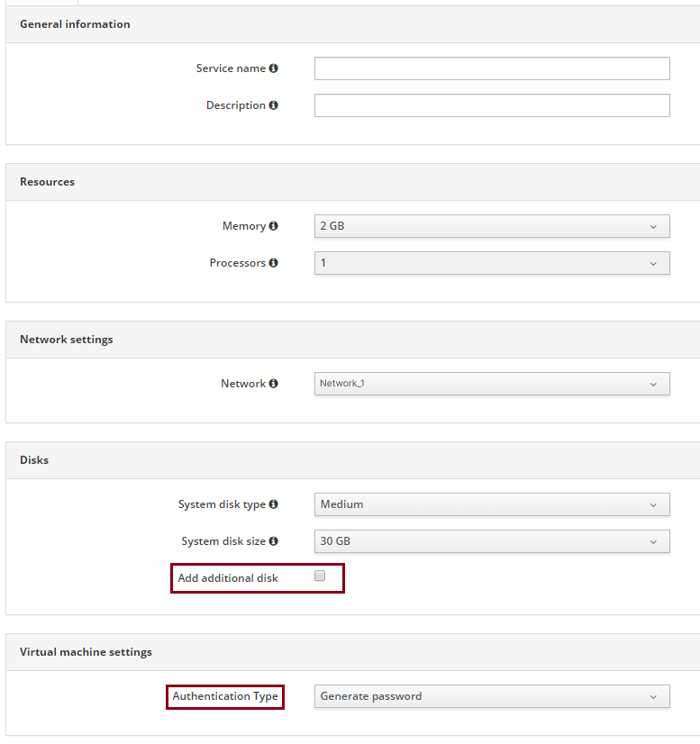The height and width of the screenshot is (744, 700).
Task: Expand the System disk type dropdown
Action: 492,504
